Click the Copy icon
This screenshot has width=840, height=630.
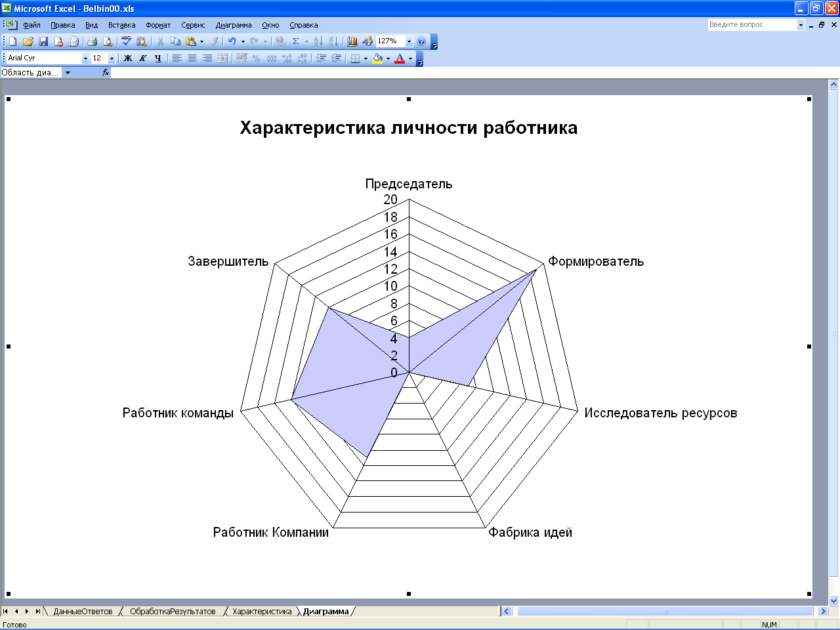click(x=175, y=41)
